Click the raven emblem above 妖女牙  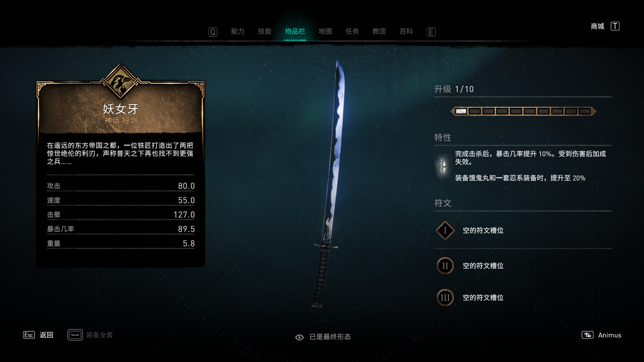[120, 82]
